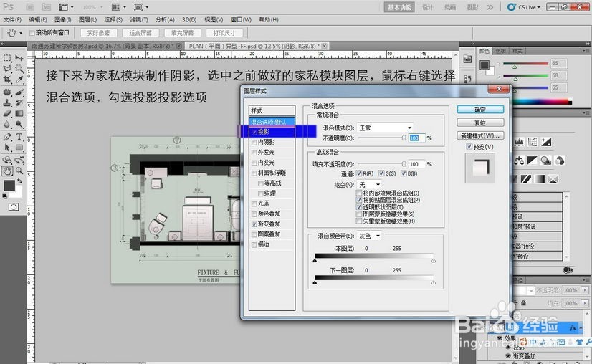This screenshot has height=364, width=592.
Task: Click the 确定 button
Action: pos(480,110)
